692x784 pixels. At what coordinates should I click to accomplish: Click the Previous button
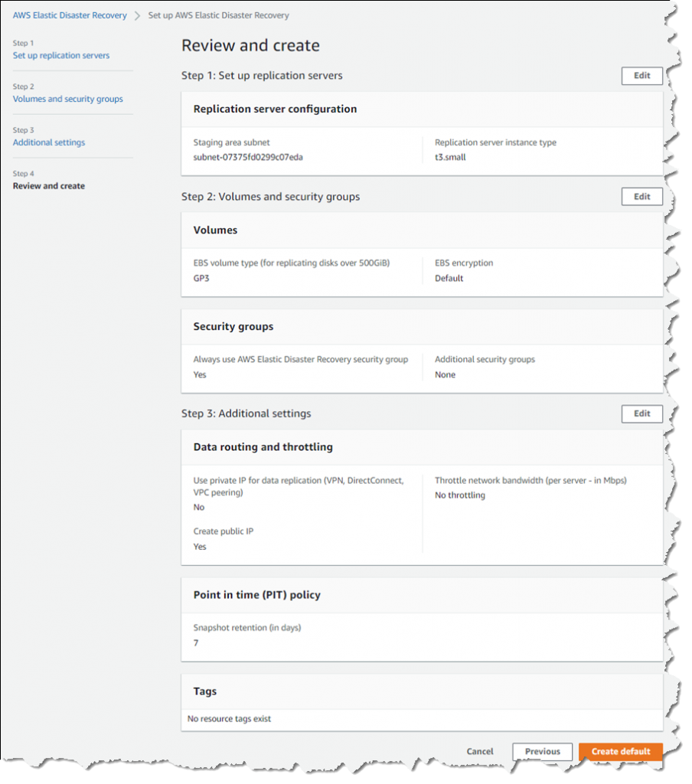click(x=542, y=751)
